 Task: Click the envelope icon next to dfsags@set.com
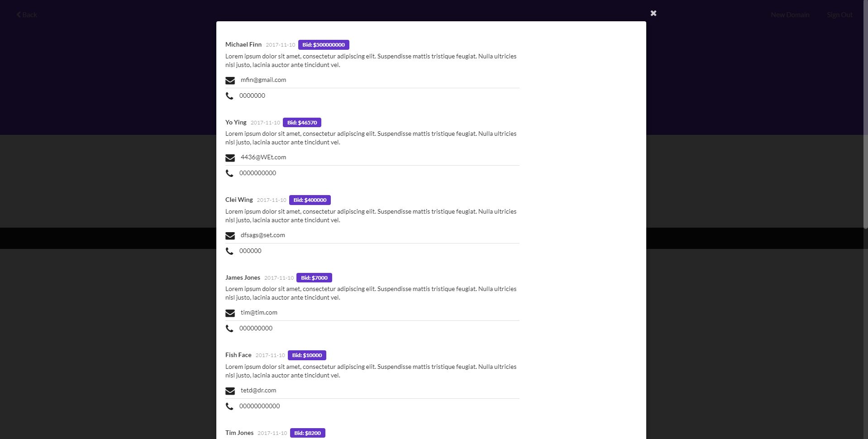pyautogui.click(x=230, y=236)
